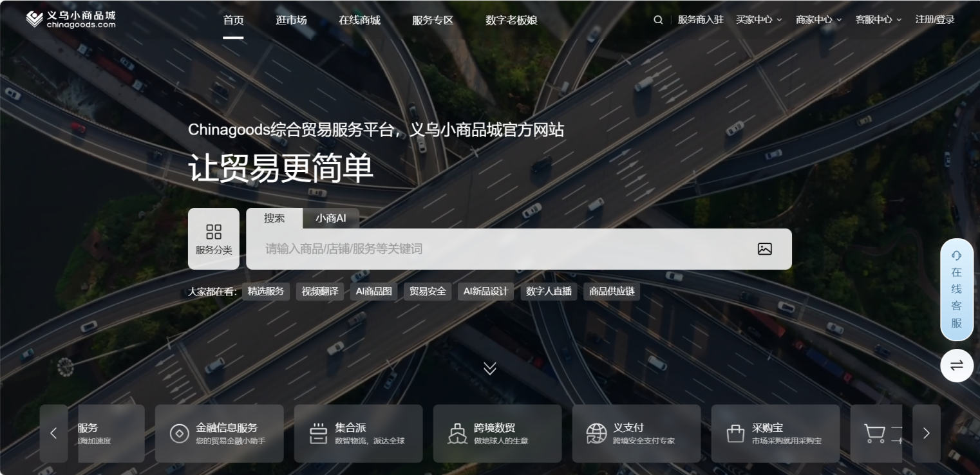Click the search magnifier icon in top bar
980x475 pixels.
657,19
